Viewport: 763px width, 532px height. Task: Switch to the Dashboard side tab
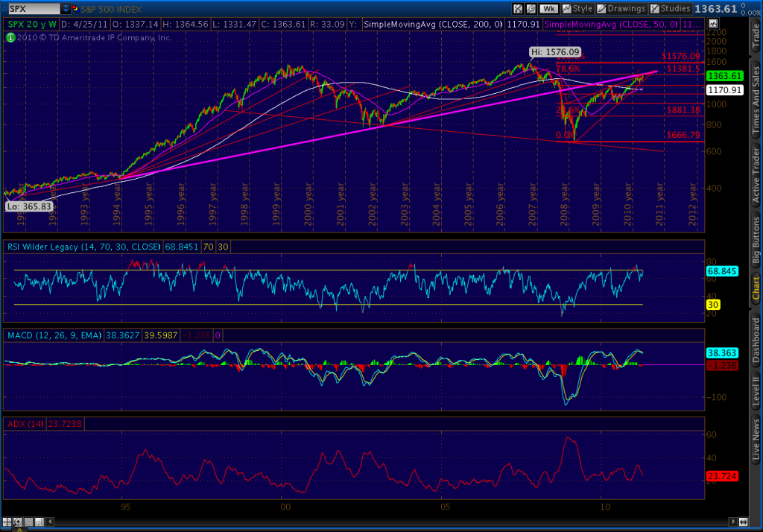pos(756,340)
